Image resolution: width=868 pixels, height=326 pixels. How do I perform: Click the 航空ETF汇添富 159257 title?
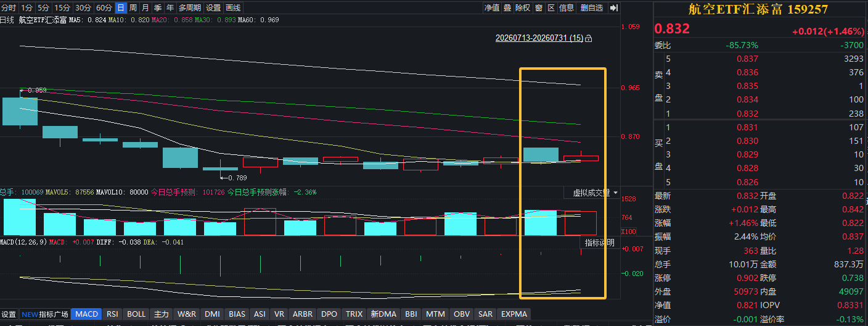(x=758, y=9)
